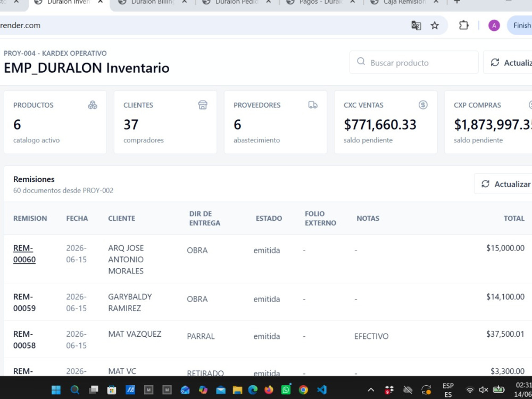Viewport: 532px width, 399px height.
Task: Switch to Google Chrome on the taskbar
Action: coord(303,390)
